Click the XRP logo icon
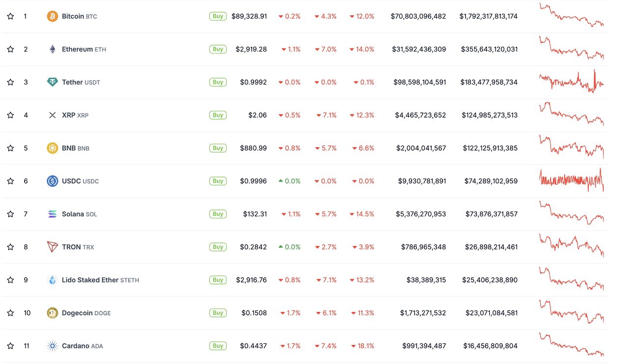Viewport: 628px width, 364px height. (52, 115)
